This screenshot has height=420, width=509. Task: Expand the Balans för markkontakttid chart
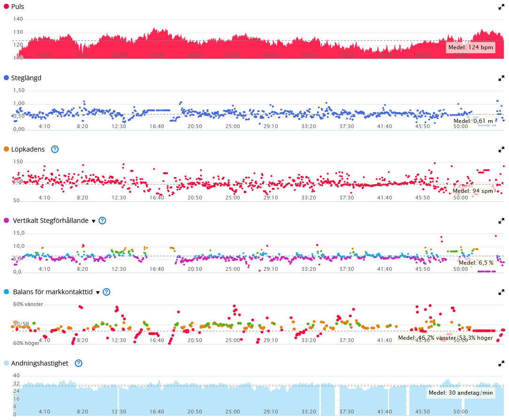pyautogui.click(x=501, y=292)
